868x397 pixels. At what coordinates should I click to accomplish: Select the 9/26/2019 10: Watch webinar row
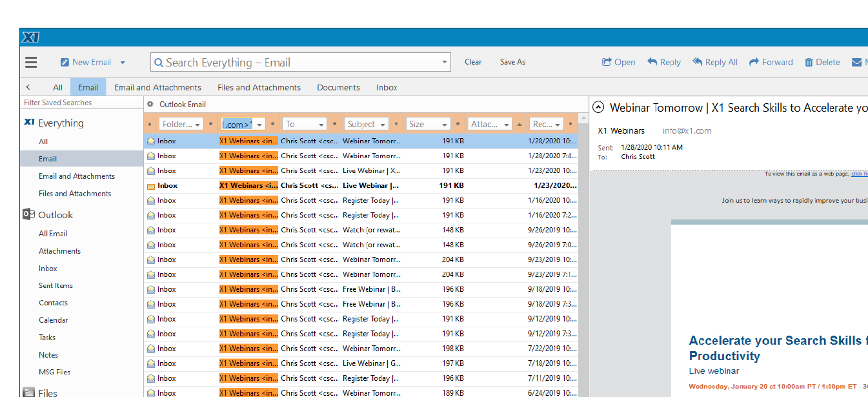coord(361,230)
